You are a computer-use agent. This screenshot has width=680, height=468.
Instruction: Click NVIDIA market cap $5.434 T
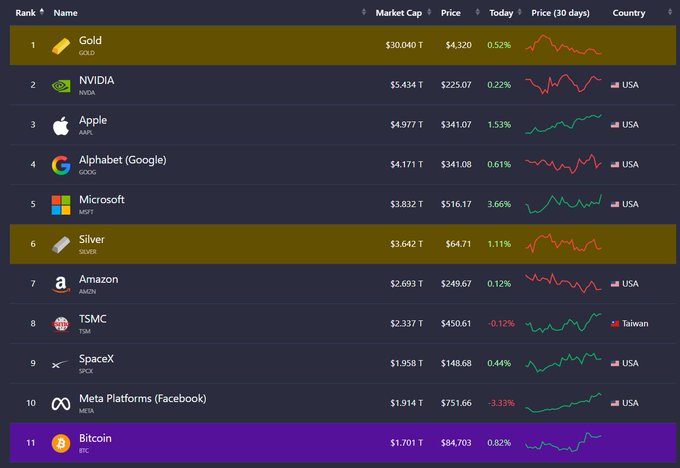tap(406, 85)
